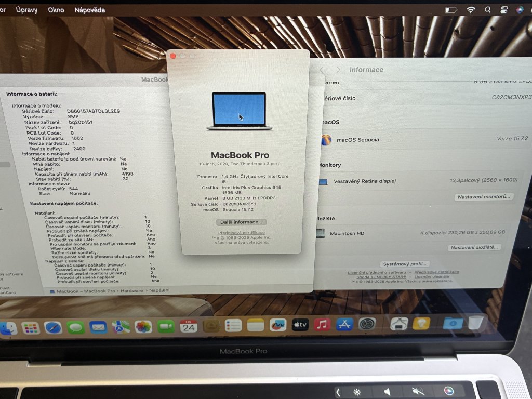532x399 pixels.
Task: Open Licenční ujednání o softwaru link
Action: click(377, 272)
